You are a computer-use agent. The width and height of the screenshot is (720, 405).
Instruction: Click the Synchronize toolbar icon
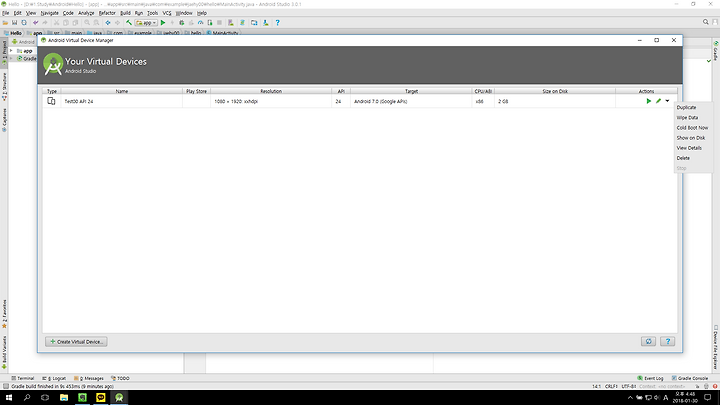[24, 22]
